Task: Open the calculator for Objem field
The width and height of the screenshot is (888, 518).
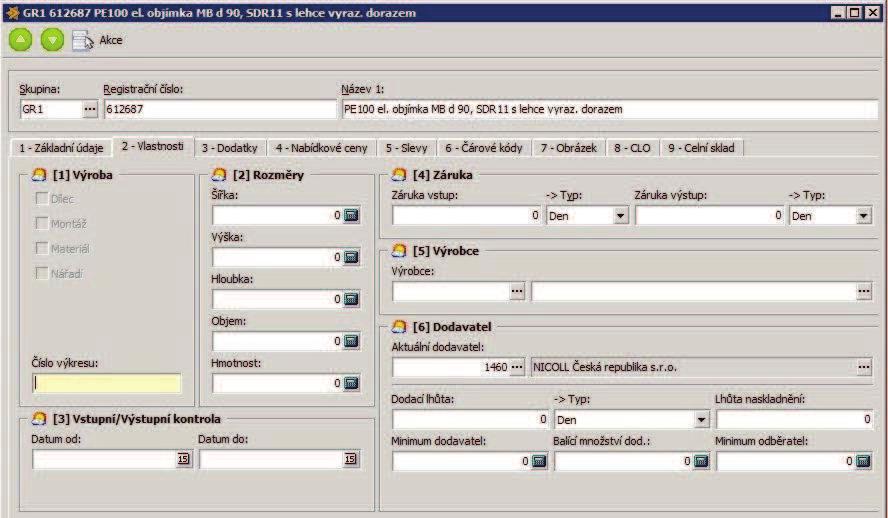Action: (x=352, y=341)
